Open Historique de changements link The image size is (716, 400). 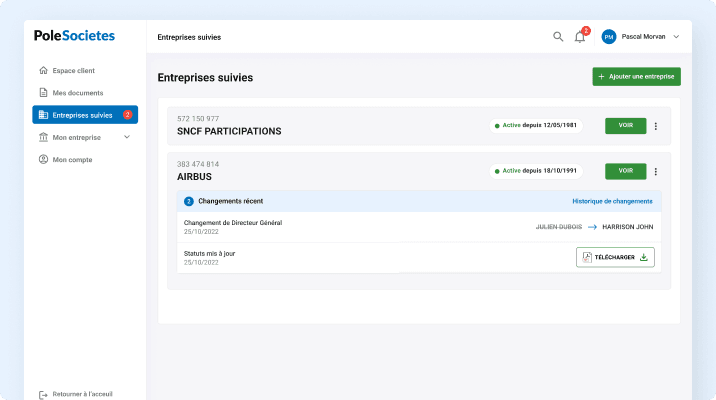tap(612, 201)
